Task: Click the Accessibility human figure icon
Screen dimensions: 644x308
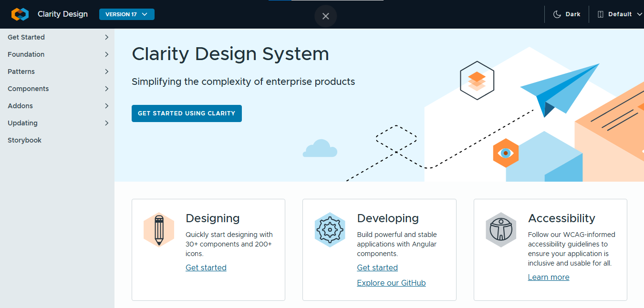Action: click(501, 230)
